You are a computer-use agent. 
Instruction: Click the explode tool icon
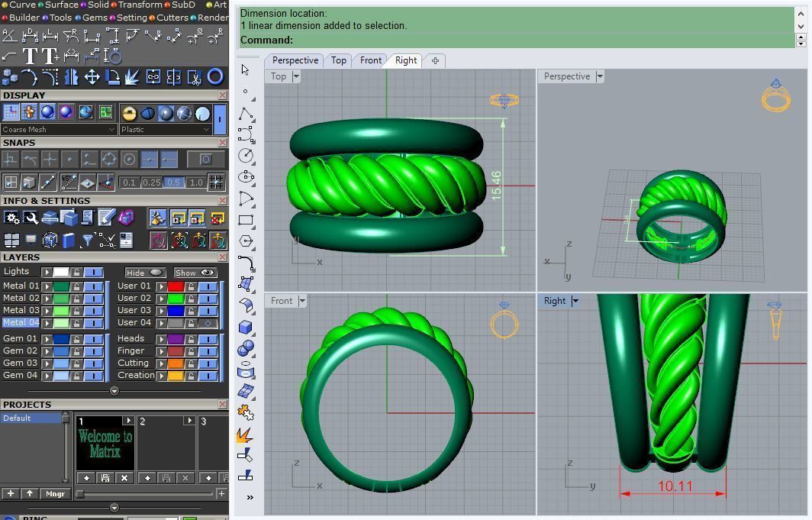pos(132,77)
